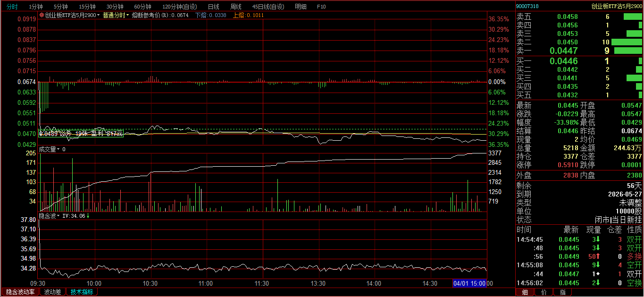Click the 04/01 15:00 time marker
This screenshot has height=297, width=644.
click(x=469, y=283)
